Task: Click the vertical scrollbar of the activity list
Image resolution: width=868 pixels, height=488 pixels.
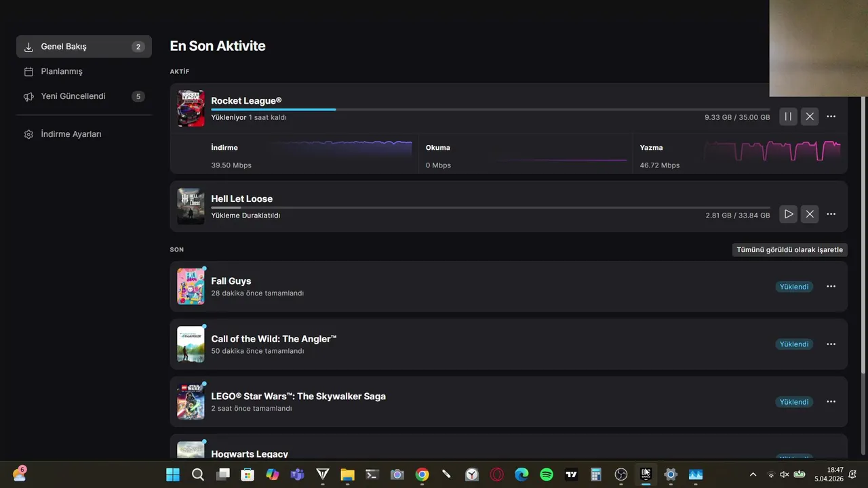Action: 863,234
